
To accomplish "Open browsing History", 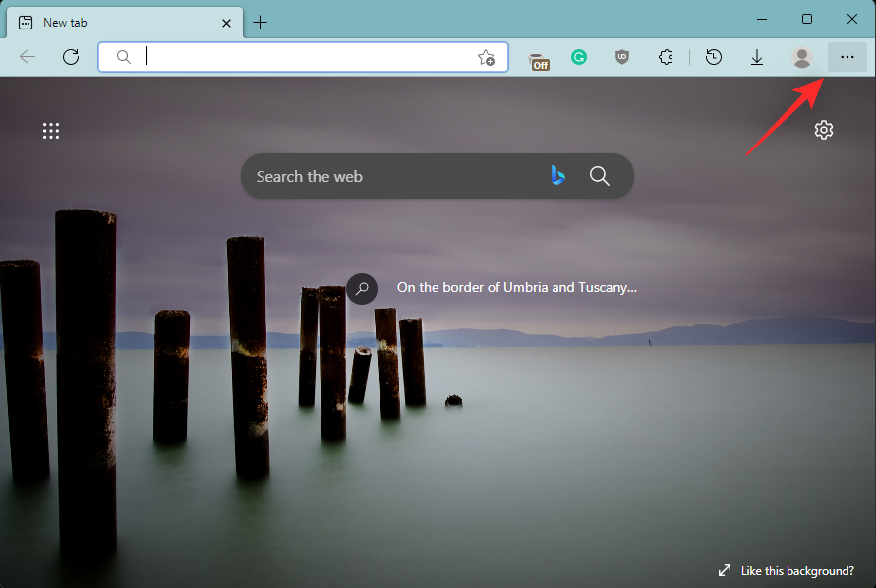I will tap(714, 57).
